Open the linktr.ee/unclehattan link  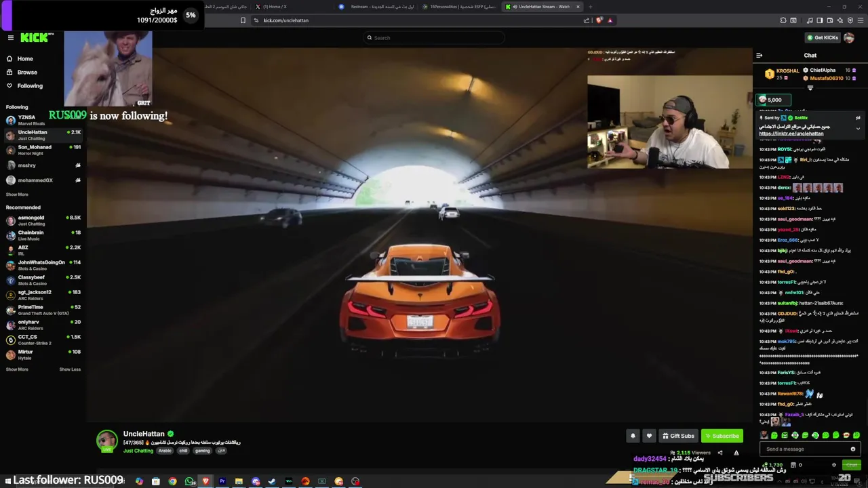click(x=791, y=134)
